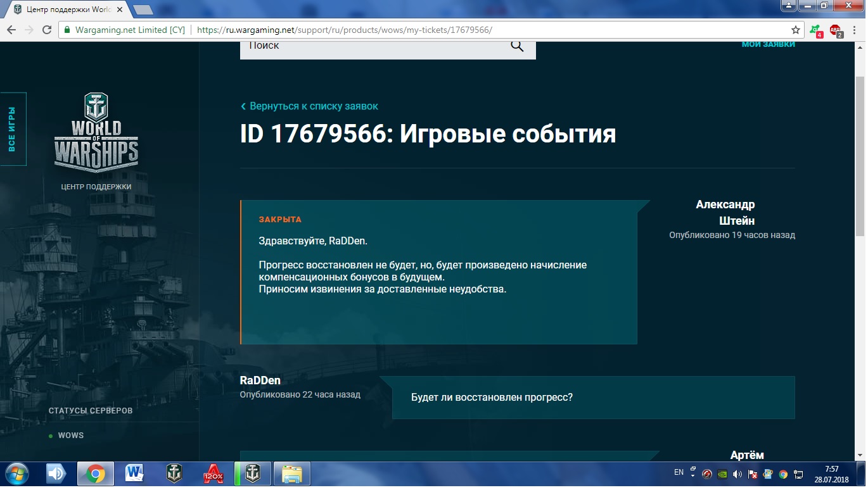This screenshot has height=490, width=868.
Task: Click the message Будет ли восстановлен прогресс?
Action: click(492, 398)
